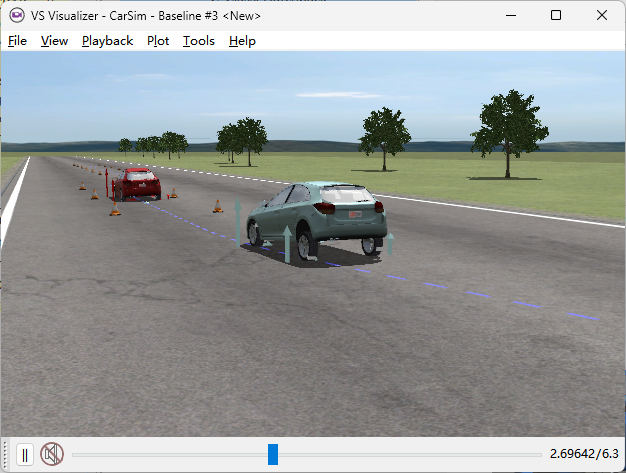Click the orange cone nearest the green car
Viewport: 626px width, 473px height.
tap(217, 207)
